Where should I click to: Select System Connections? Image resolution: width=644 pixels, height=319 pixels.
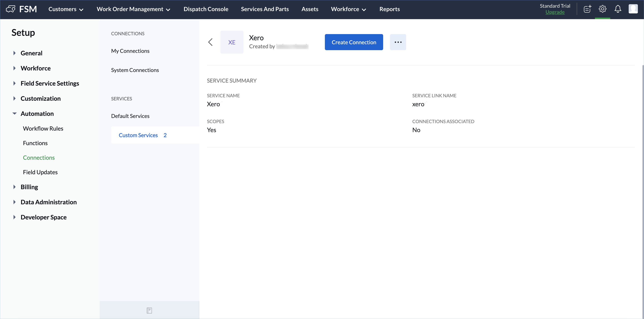135,70
